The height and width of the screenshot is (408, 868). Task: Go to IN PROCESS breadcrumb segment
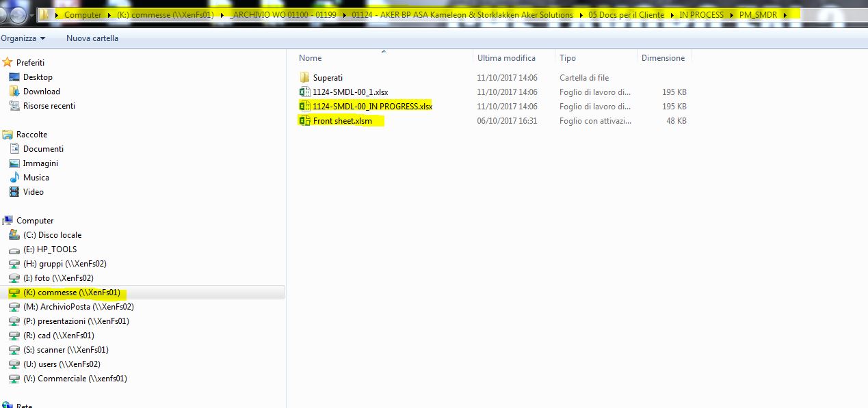coord(701,15)
